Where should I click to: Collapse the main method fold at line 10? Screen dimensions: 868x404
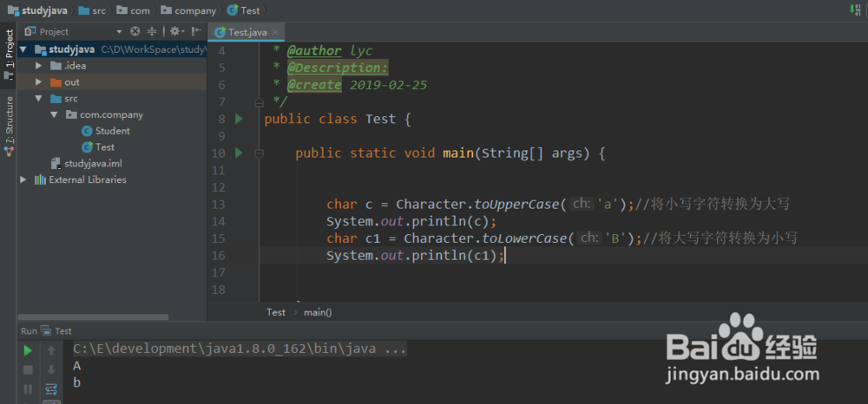[x=259, y=153]
